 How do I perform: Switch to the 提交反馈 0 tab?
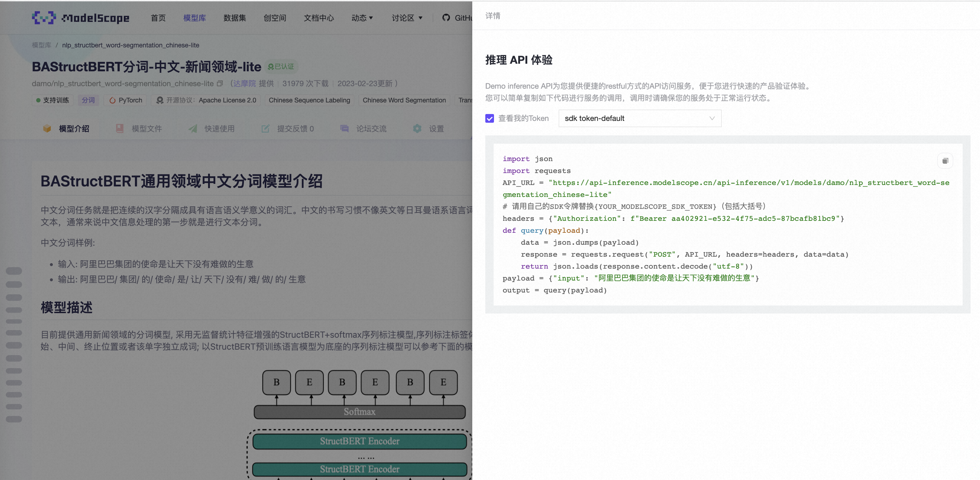[288, 129]
